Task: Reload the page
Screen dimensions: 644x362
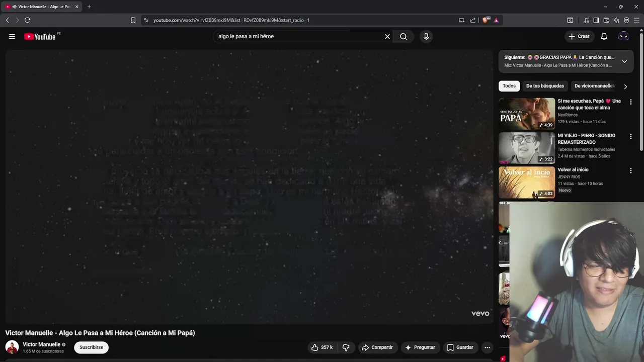Action: tap(28, 20)
